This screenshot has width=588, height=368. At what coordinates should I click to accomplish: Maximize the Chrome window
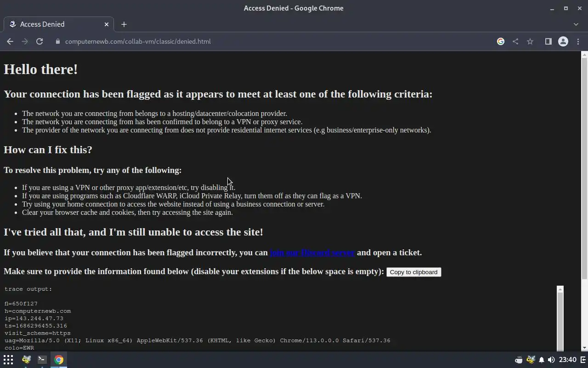[x=566, y=8]
